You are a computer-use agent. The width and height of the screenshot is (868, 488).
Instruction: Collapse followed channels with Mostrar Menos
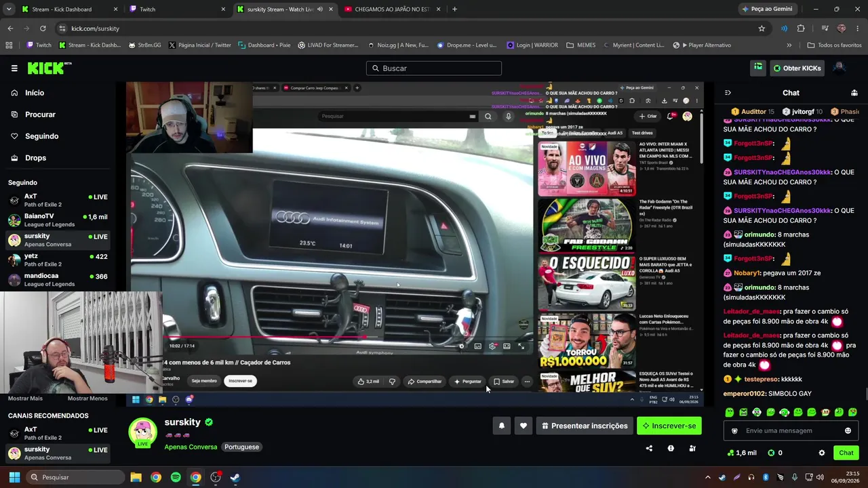(87, 399)
